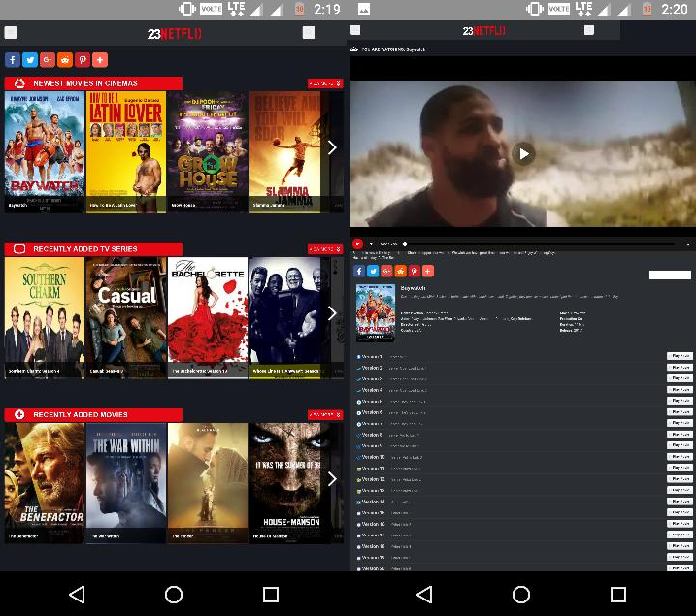Viewport: 698px width, 616px height.
Task: Open the Whose Line Is It Anyway poster
Action: (x=284, y=318)
